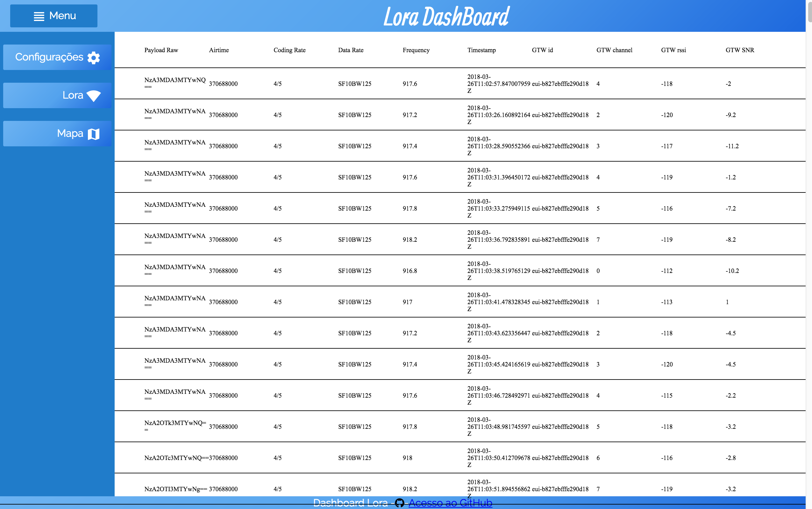
Task: Click the Timestamp column header
Action: coord(481,50)
